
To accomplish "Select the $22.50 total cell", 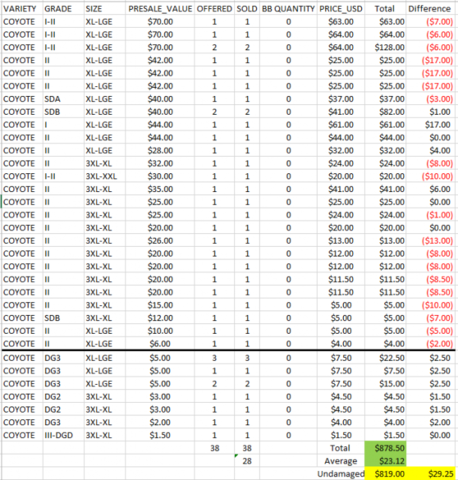I will click(385, 358).
